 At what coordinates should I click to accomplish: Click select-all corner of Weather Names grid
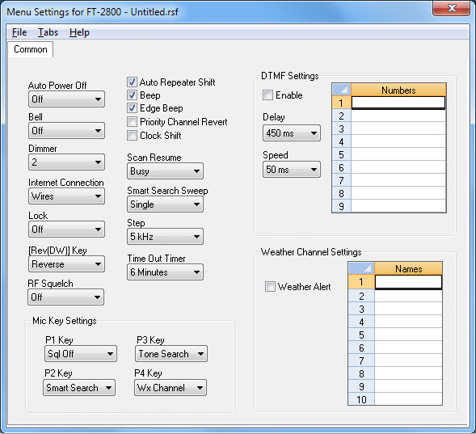tap(361, 269)
